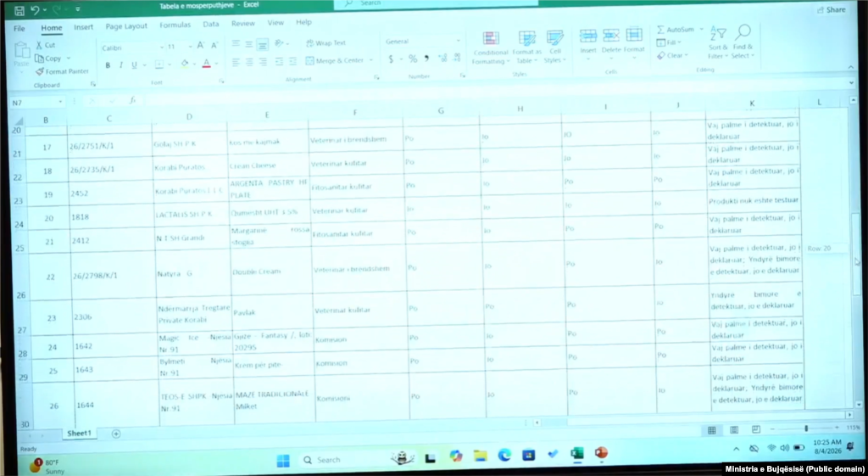Viewport: 868px width, 476px height.
Task: Open PowerPoint from taskbar
Action: pyautogui.click(x=601, y=453)
